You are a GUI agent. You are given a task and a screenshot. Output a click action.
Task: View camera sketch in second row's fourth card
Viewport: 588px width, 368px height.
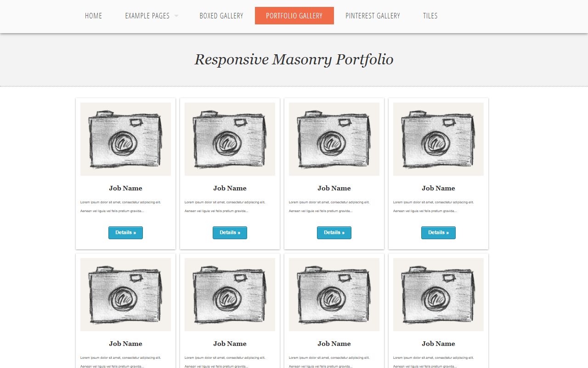pos(438,294)
